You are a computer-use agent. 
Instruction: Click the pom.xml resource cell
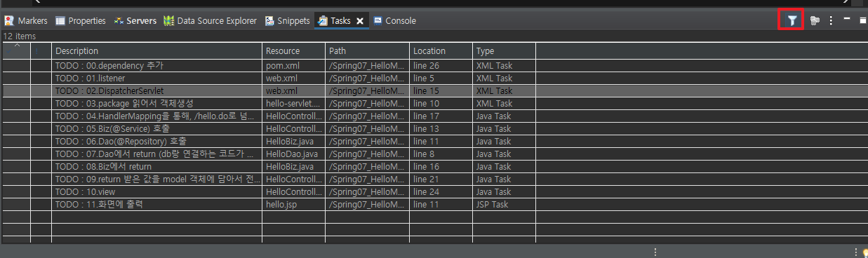pos(294,65)
